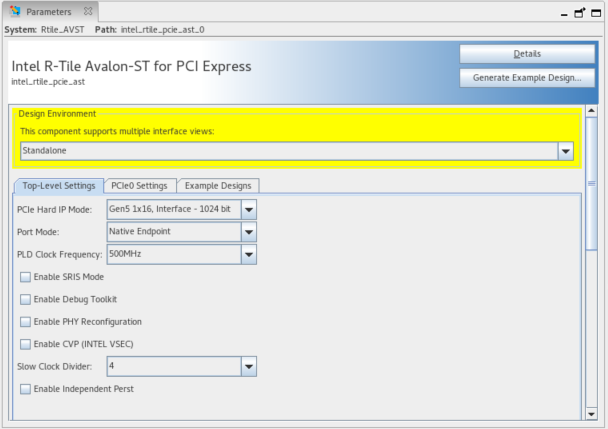Switch to the PCIe0 Settings tab
The width and height of the screenshot is (608, 429).
[139, 185]
